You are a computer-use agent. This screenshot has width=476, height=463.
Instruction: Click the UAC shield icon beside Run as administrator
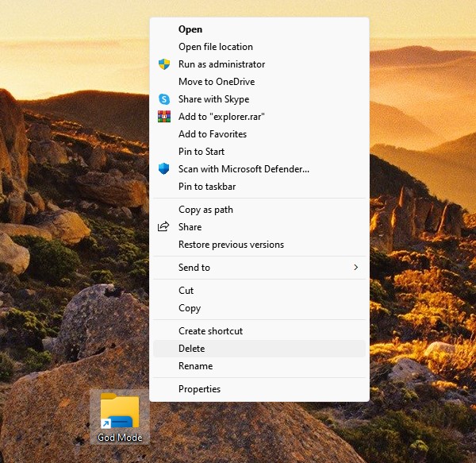point(164,64)
